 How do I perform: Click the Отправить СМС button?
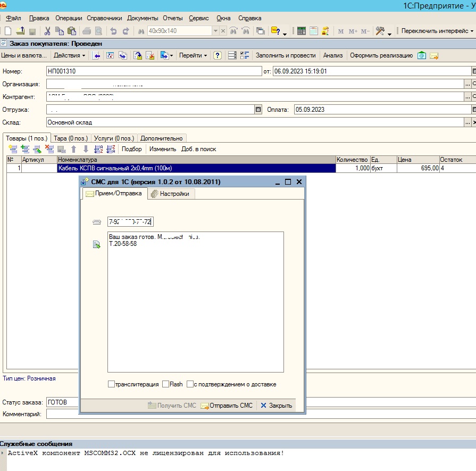pos(227,406)
